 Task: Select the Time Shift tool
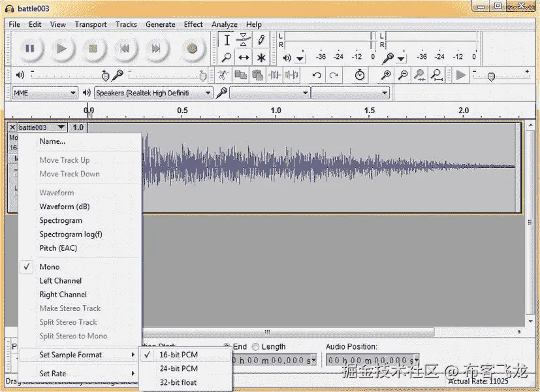click(244, 57)
